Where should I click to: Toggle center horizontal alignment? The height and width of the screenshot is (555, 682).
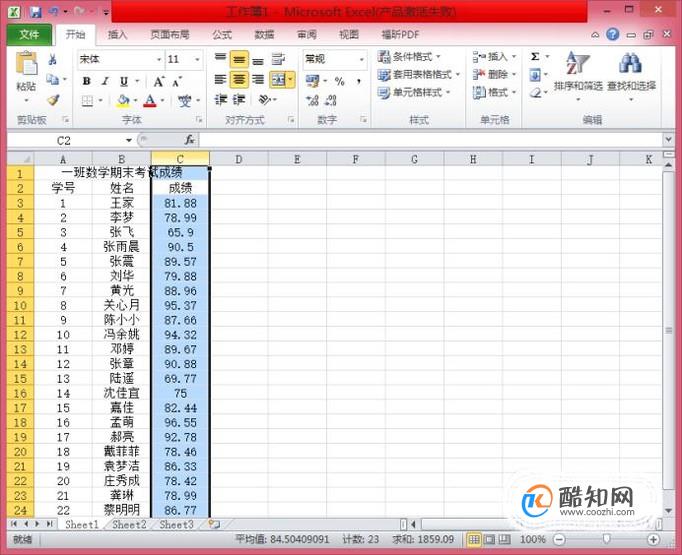tap(239, 80)
